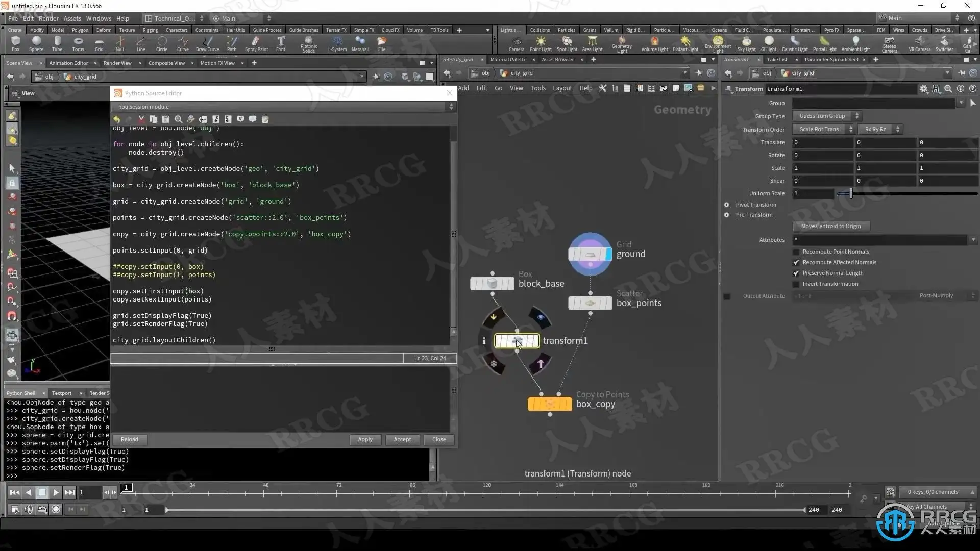
Task: Adjust the Uniform Scale slider
Action: (x=850, y=193)
